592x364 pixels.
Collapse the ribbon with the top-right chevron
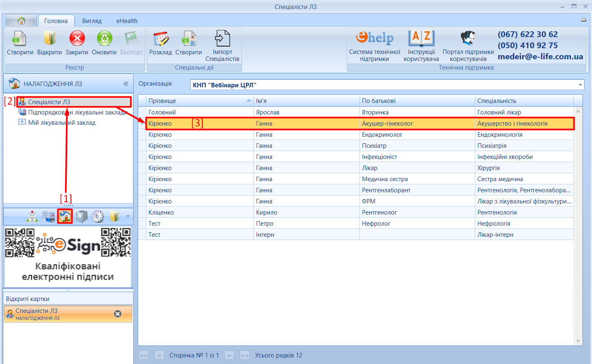point(584,20)
